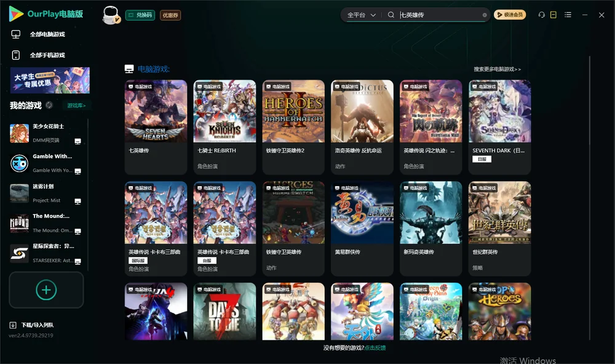Open the 浩奇英雄传 反抗命运 game card
Image resolution: width=615 pixels, height=364 pixels.
[362, 127]
